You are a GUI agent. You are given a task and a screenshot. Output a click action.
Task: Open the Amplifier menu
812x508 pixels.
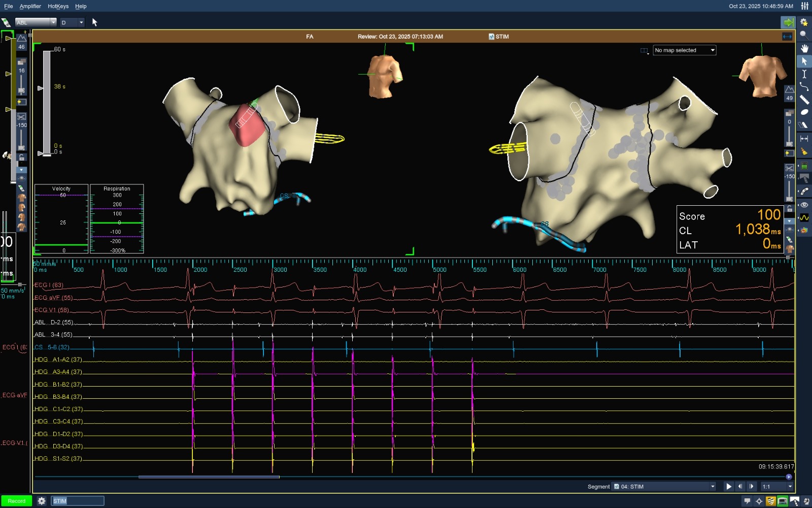tap(30, 6)
